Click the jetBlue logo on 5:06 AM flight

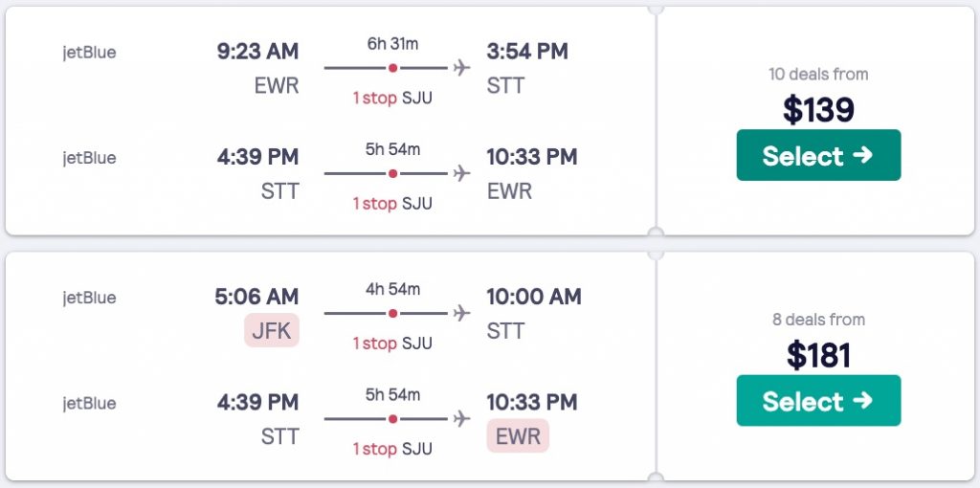coord(89,298)
